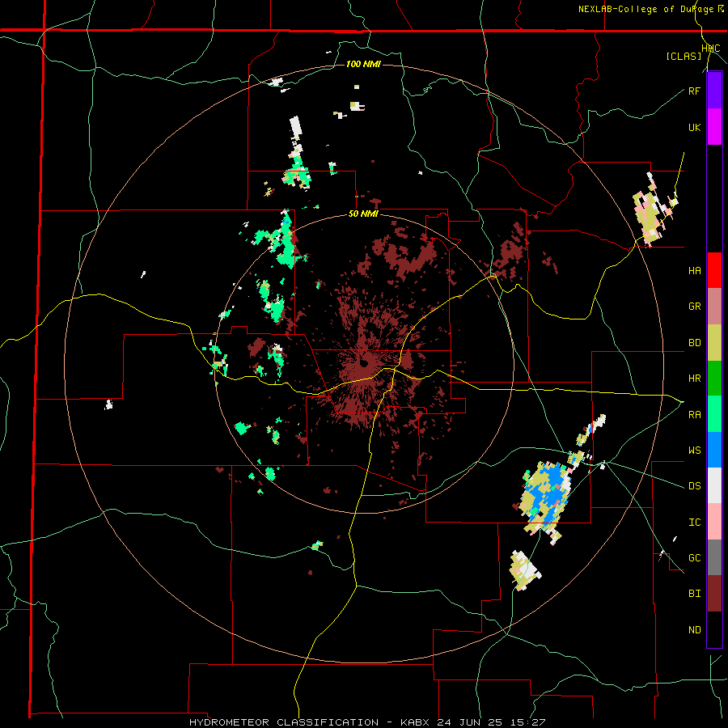Click the BD legend label
728x728 pixels.
pos(694,343)
